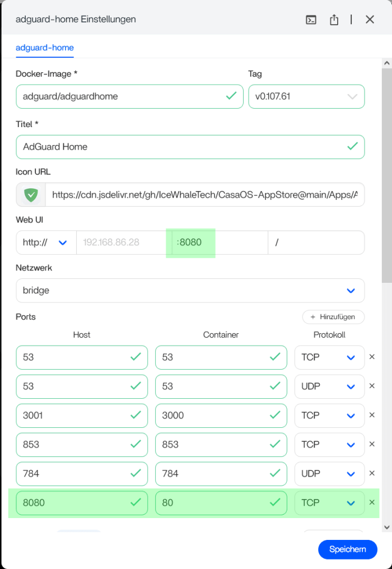392x569 pixels.
Task: Click the export/share icon in header
Action: click(x=334, y=20)
